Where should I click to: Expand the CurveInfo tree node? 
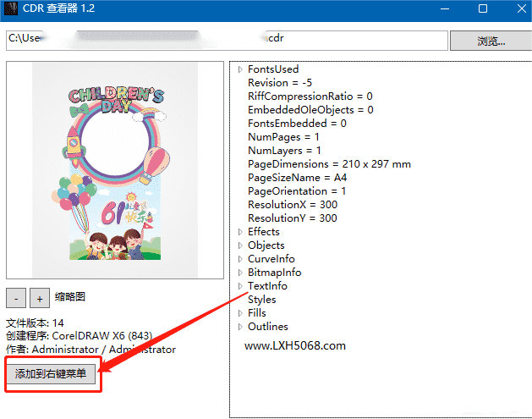point(240,259)
